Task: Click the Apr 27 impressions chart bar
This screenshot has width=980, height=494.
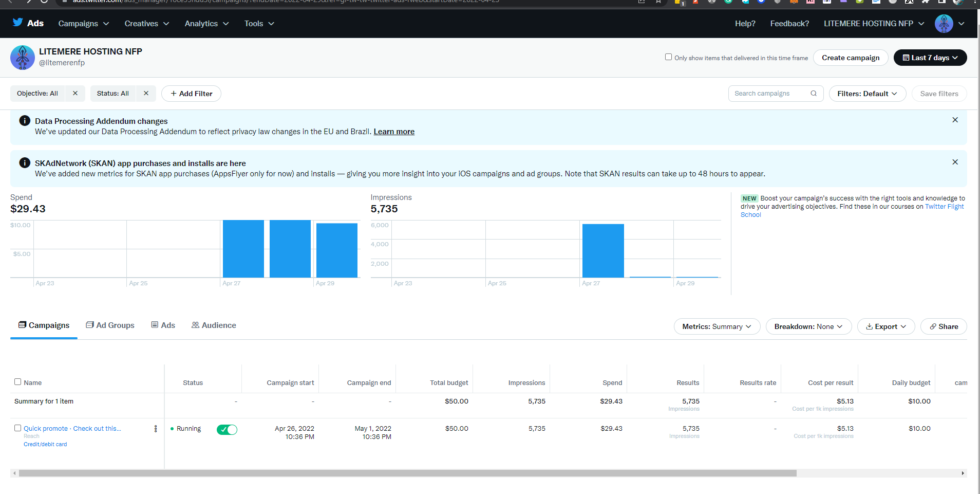Action: [x=603, y=251]
